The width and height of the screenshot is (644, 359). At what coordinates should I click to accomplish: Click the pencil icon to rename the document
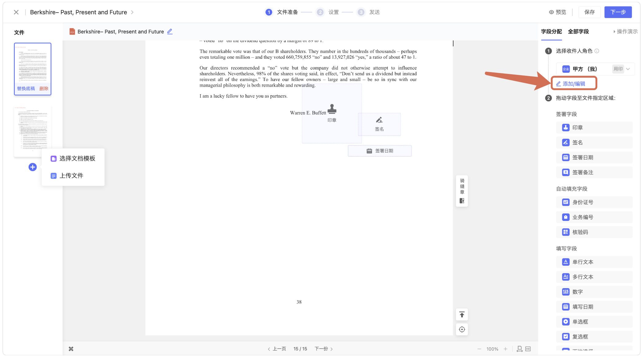[170, 32]
